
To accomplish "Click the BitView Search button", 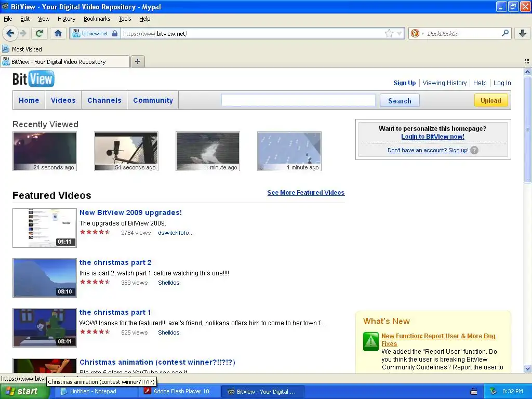I will click(x=400, y=100).
